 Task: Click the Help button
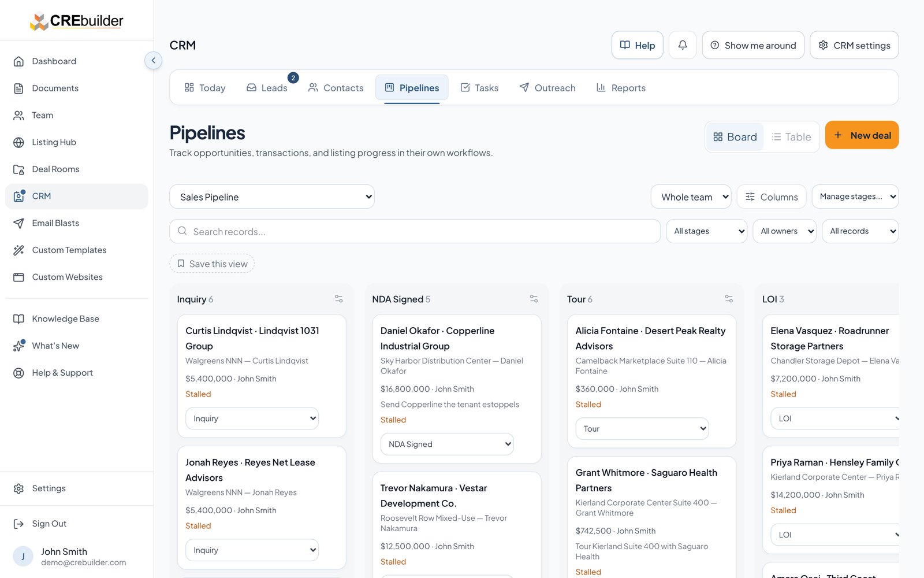(638, 45)
